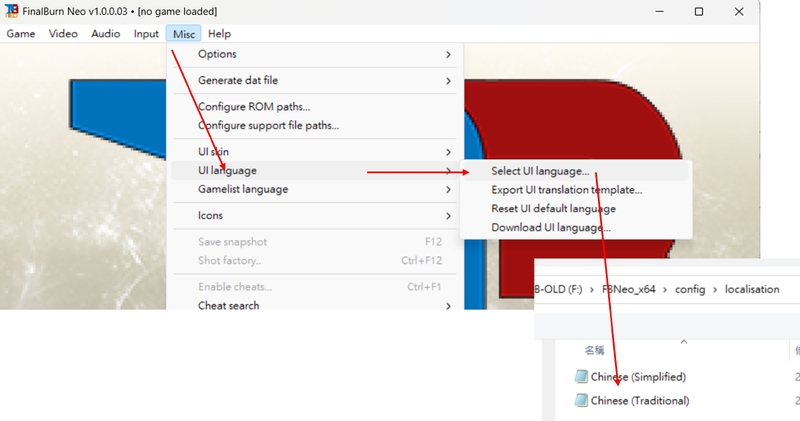Click the Icons submenu arrow
800x421 pixels.
[448, 216]
